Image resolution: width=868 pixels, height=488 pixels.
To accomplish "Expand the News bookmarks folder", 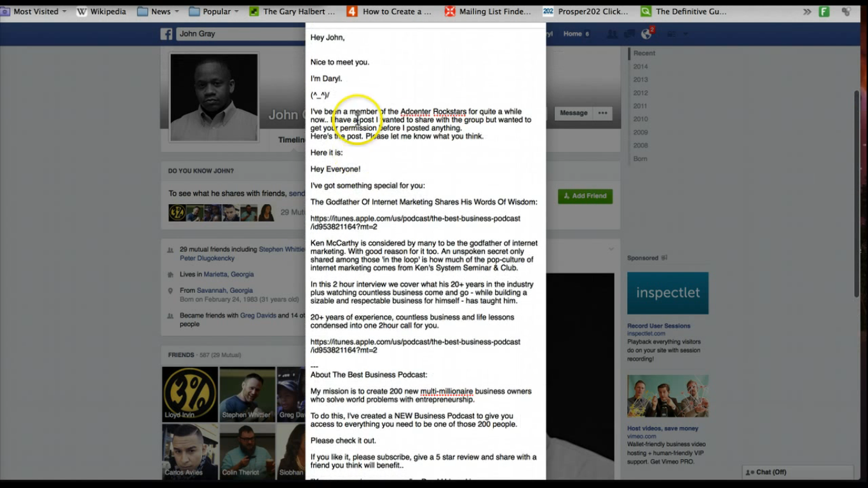I will (x=158, y=11).
